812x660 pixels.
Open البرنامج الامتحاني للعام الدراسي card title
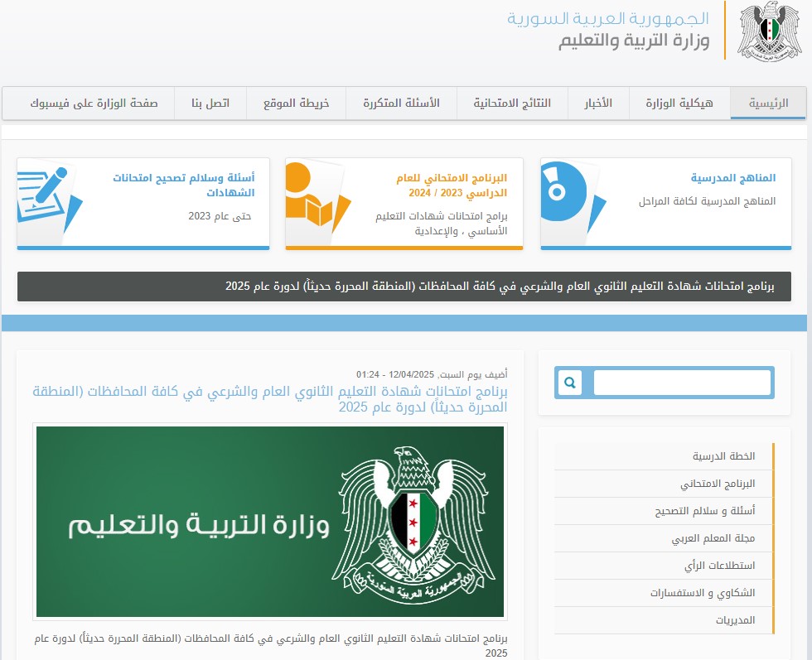(452, 185)
